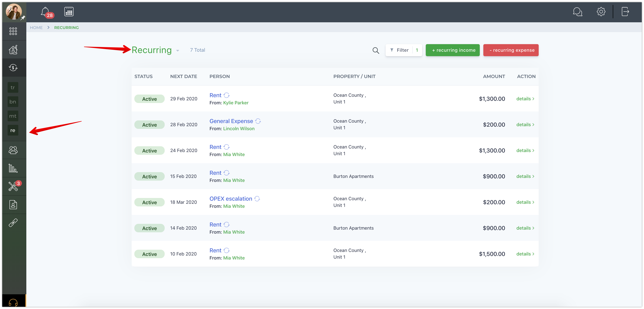This screenshot has height=309, width=644.
Task: Open the calendar icon in top bar
Action: [x=69, y=12]
